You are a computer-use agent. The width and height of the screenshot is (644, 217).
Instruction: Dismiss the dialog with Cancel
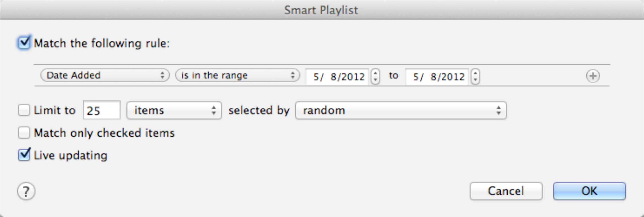(x=506, y=191)
